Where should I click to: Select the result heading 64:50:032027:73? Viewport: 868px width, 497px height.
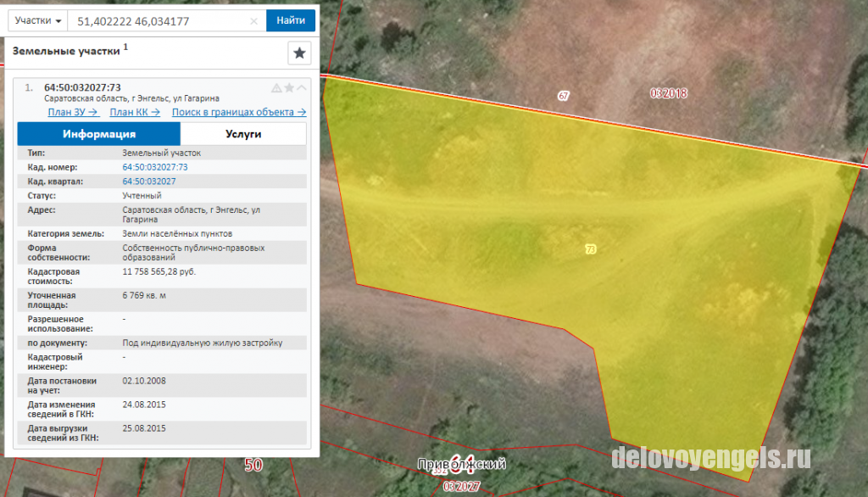(x=82, y=87)
